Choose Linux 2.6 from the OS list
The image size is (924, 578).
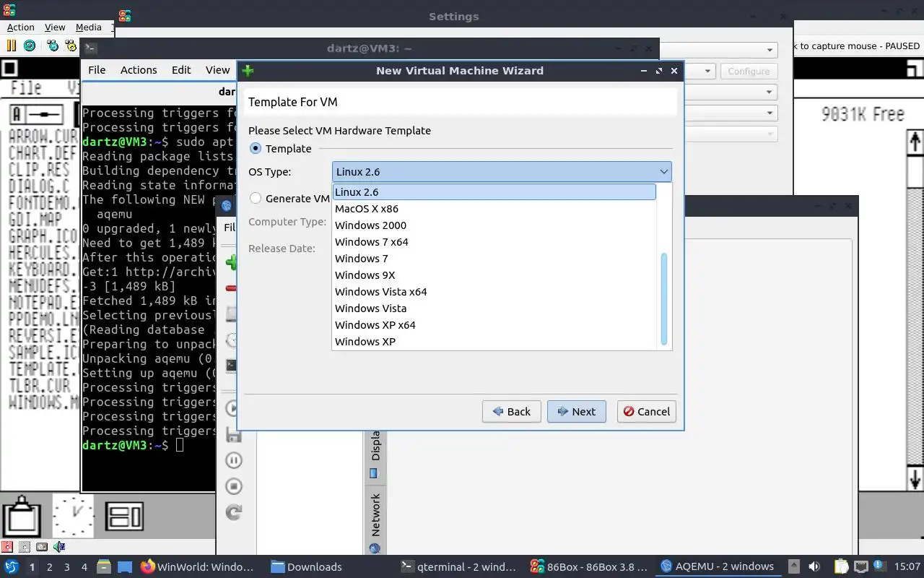[494, 192]
